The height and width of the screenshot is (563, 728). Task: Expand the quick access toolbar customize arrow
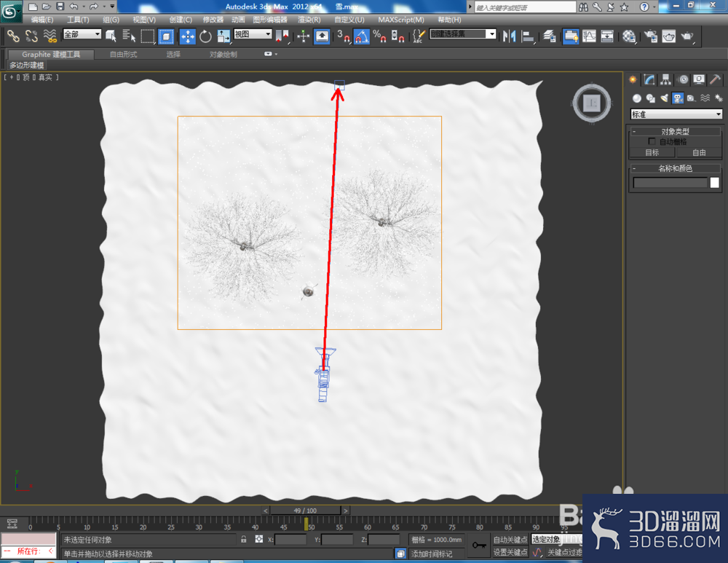click(112, 7)
